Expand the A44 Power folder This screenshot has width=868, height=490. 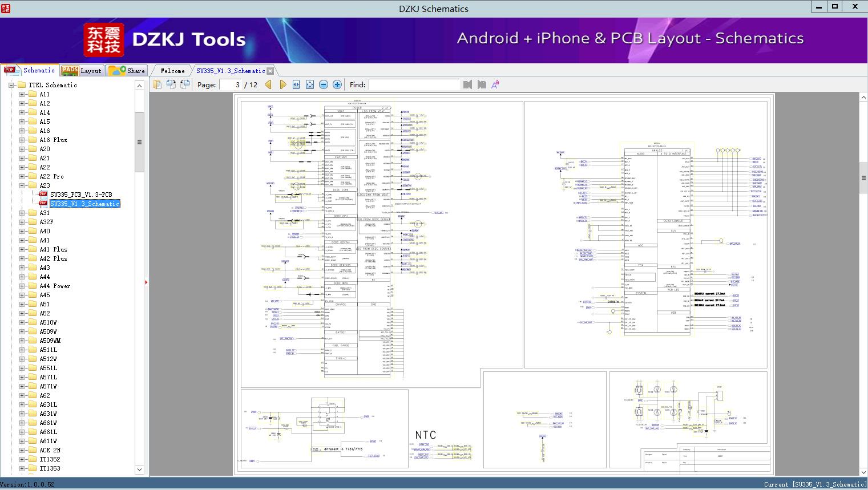coord(22,286)
